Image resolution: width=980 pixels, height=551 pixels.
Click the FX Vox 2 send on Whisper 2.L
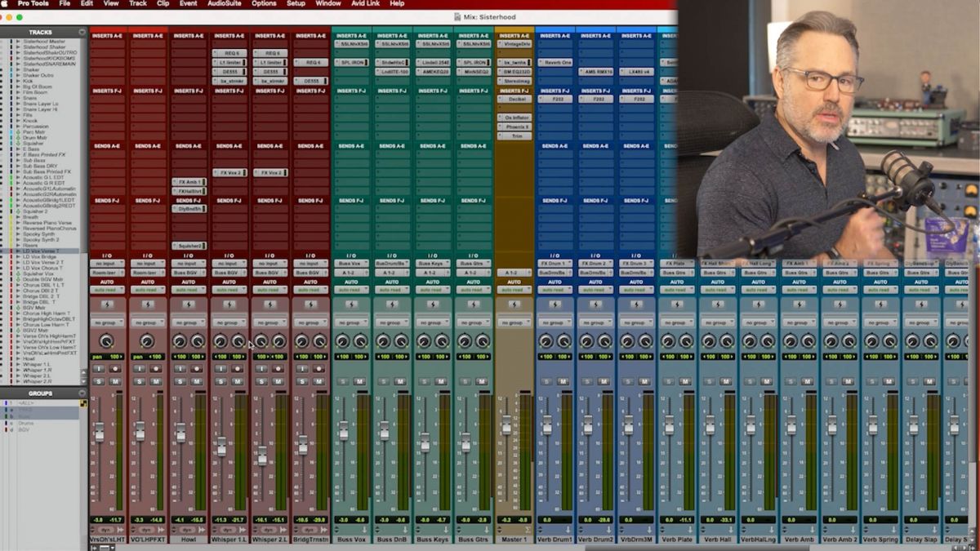pyautogui.click(x=269, y=173)
